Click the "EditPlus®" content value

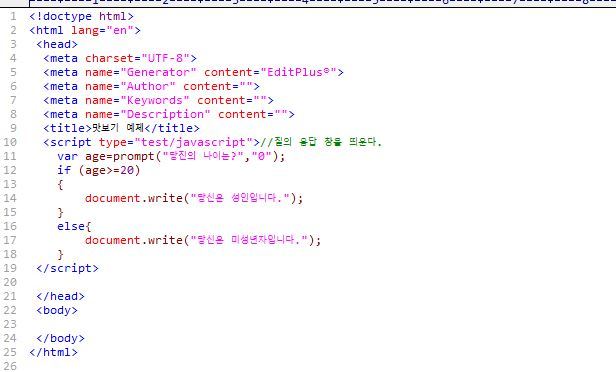(298, 73)
